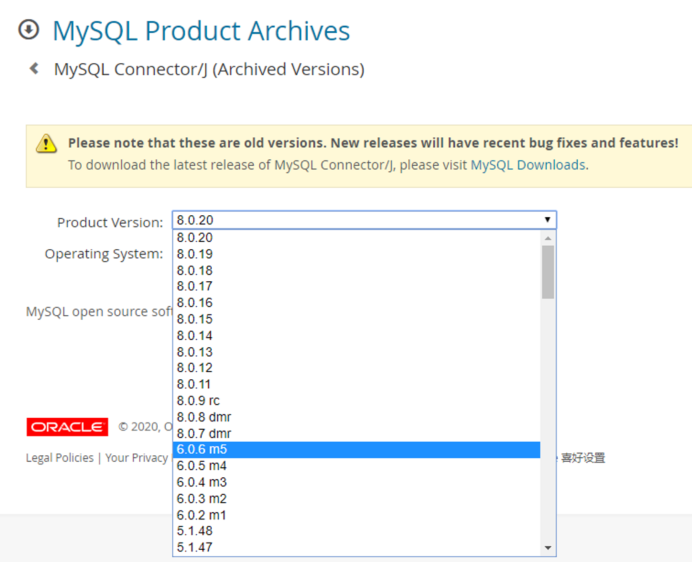Pick the 8.0.8 dmr option
Screen dimensions: 692x562
[204, 417]
